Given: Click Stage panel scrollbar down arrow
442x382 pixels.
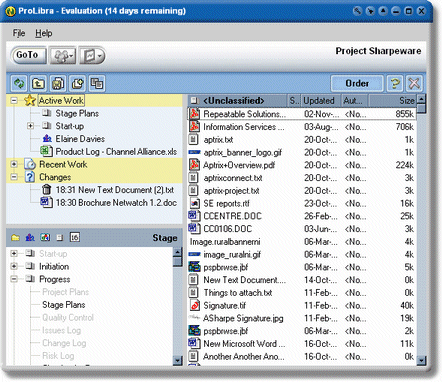Looking at the screenshot, I should 178,360.
